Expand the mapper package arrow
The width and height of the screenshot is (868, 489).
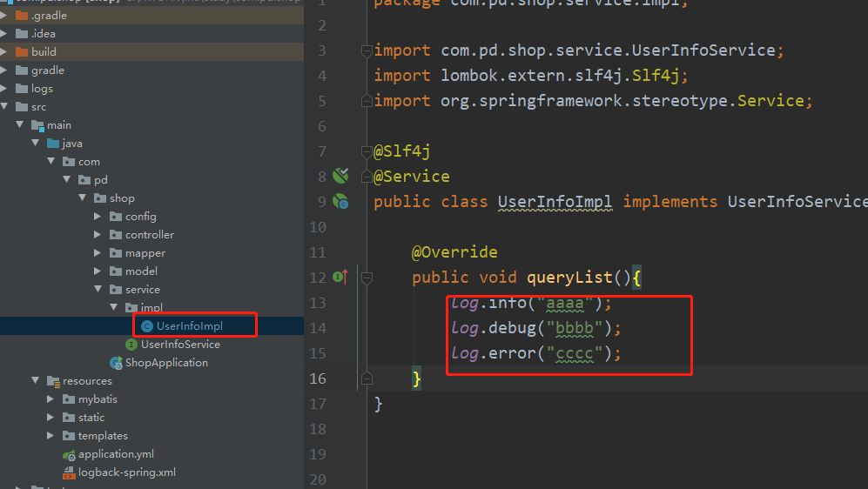(x=98, y=253)
